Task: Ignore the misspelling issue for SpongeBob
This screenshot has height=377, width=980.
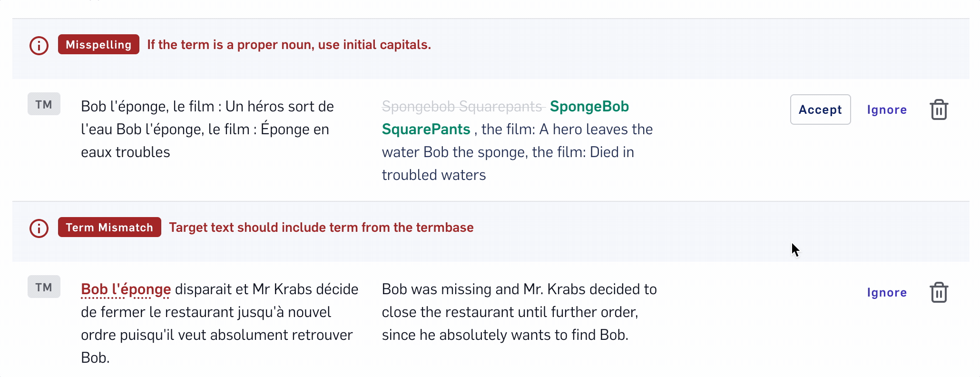Action: coord(886,110)
